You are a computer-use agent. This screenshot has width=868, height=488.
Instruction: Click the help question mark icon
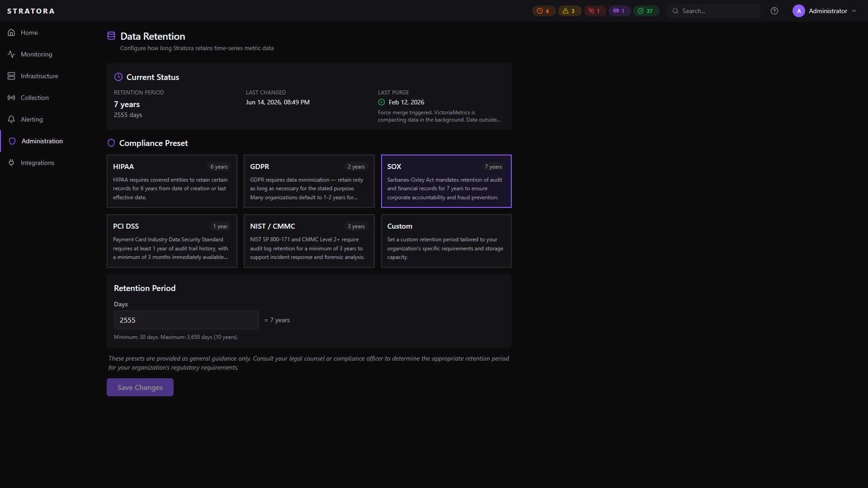(774, 11)
